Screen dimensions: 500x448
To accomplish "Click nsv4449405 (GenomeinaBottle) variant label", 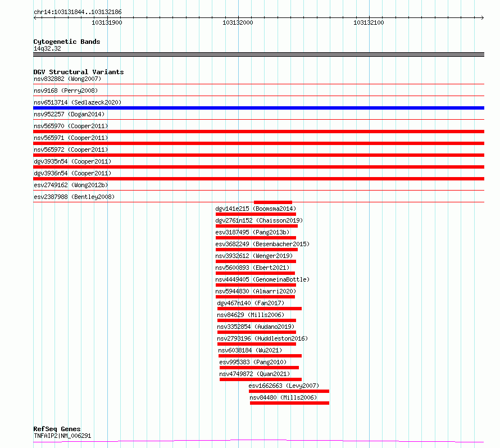I will pyautogui.click(x=262, y=279).
